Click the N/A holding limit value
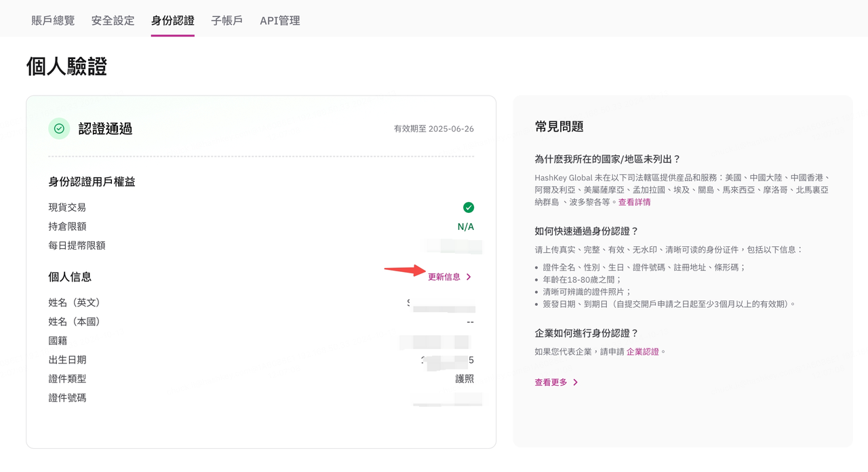Image resolution: width=868 pixels, height=472 pixels. pos(466,227)
